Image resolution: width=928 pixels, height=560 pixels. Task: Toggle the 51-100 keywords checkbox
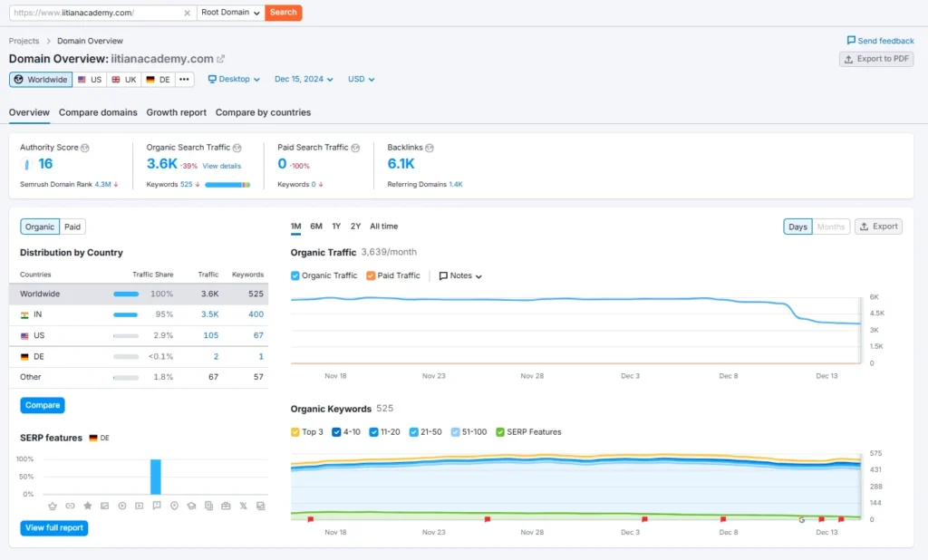455,432
